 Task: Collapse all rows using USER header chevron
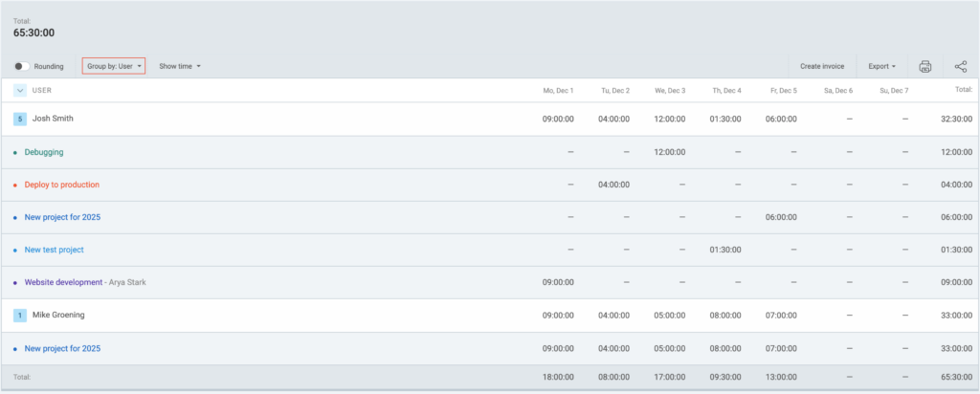(x=20, y=90)
